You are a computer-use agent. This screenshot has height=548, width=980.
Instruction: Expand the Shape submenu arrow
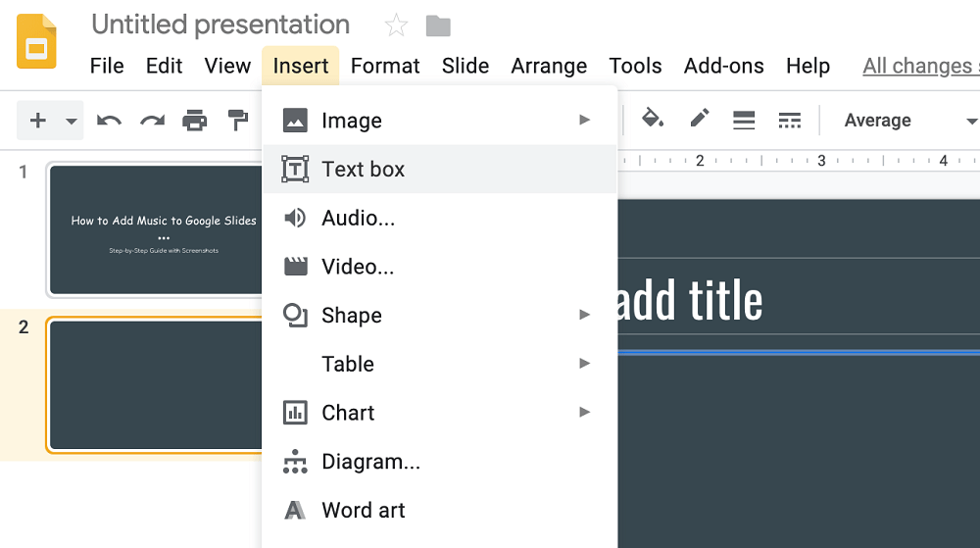(x=584, y=315)
